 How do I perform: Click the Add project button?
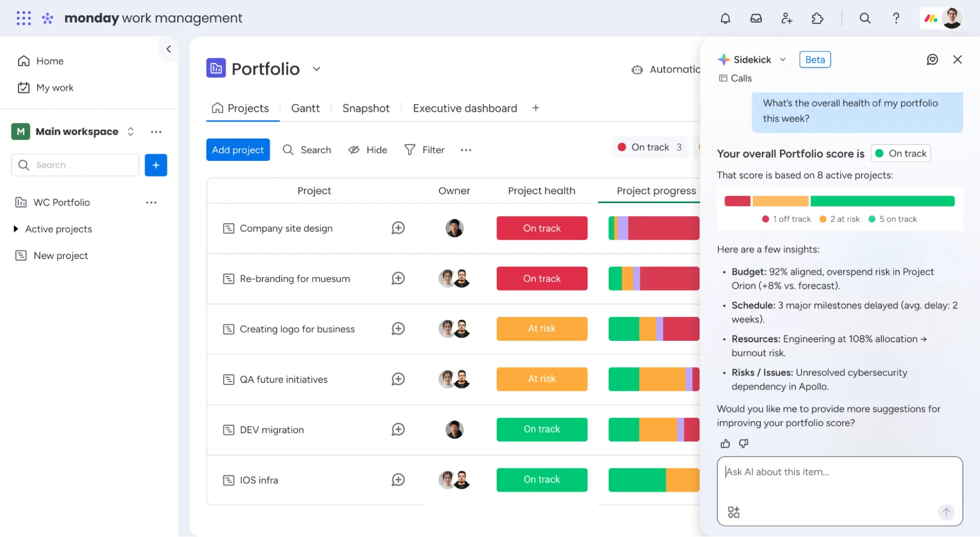click(x=238, y=150)
